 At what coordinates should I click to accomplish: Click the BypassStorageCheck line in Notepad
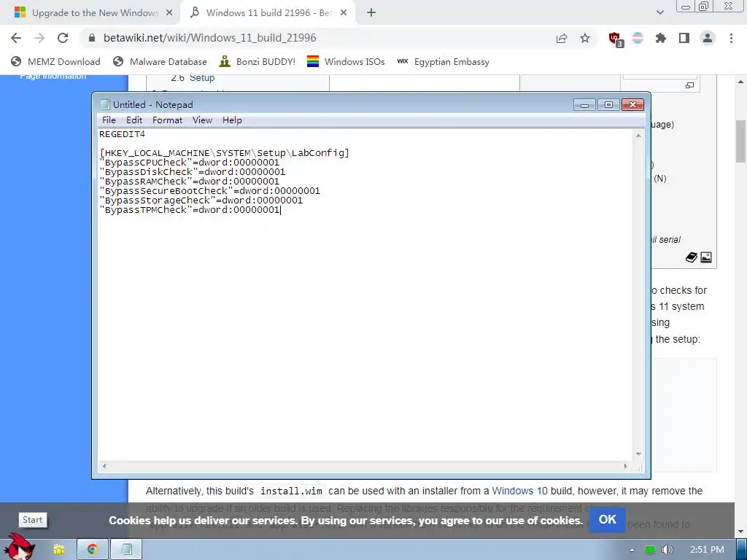pos(201,201)
